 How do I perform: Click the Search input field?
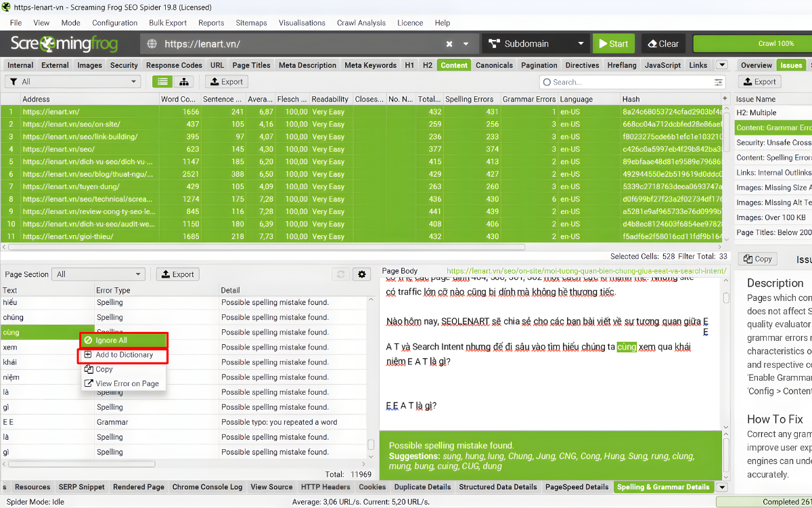pyautogui.click(x=626, y=82)
